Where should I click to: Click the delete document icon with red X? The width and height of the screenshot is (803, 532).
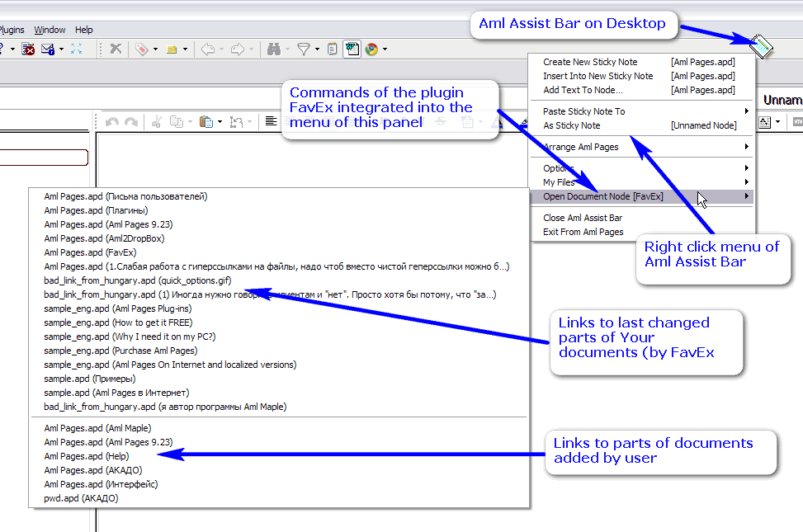tap(28, 49)
